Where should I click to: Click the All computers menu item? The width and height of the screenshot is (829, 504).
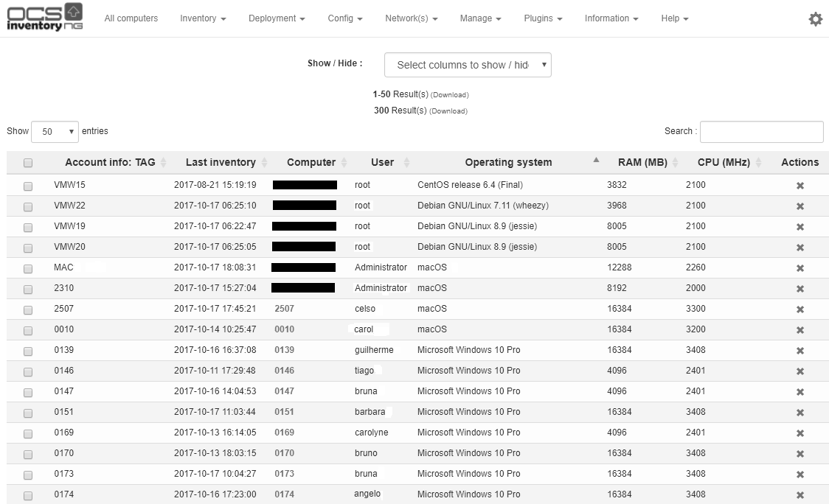pos(131,18)
